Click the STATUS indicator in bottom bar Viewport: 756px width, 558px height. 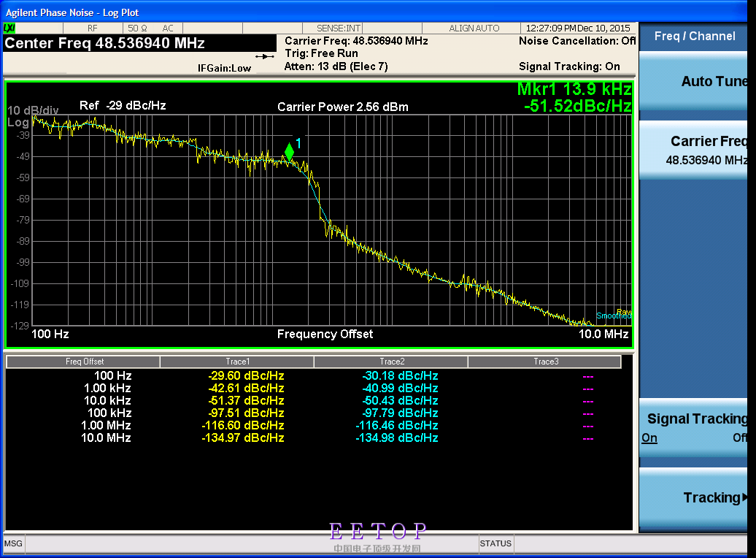click(x=495, y=543)
